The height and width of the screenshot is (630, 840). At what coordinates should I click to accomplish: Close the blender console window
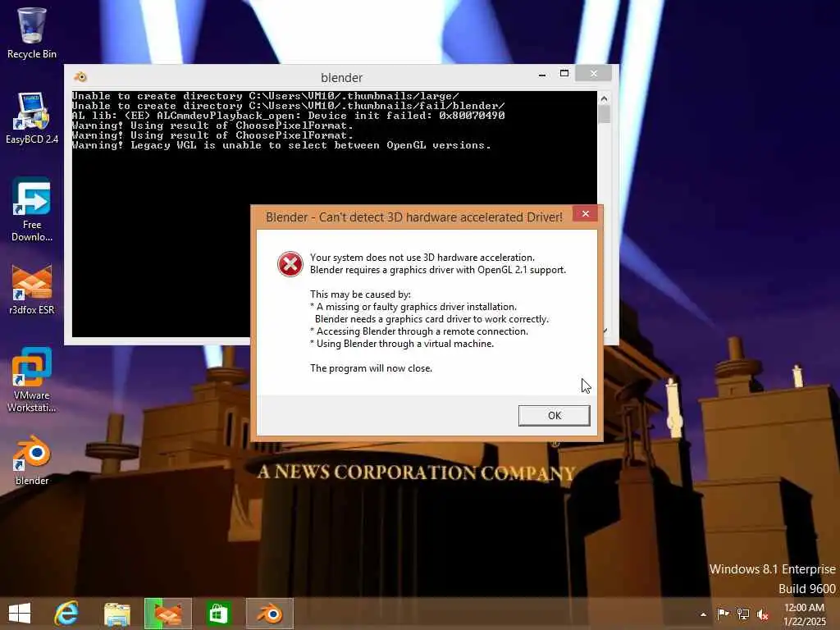point(594,73)
